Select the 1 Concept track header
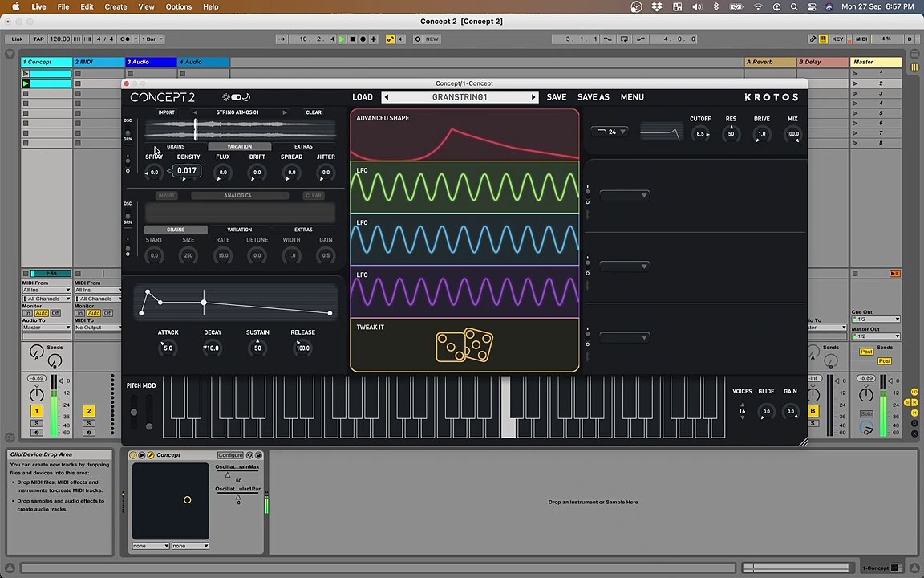The height and width of the screenshot is (578, 924). point(47,62)
